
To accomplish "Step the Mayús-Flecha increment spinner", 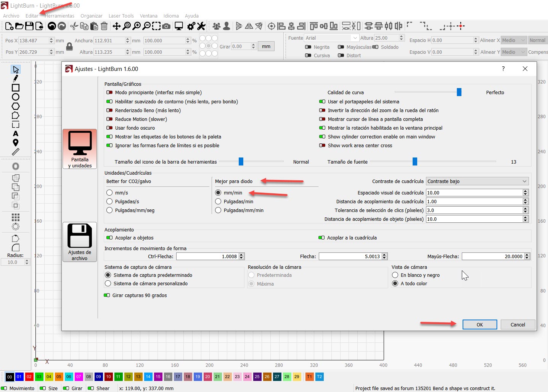I will click(x=527, y=256).
